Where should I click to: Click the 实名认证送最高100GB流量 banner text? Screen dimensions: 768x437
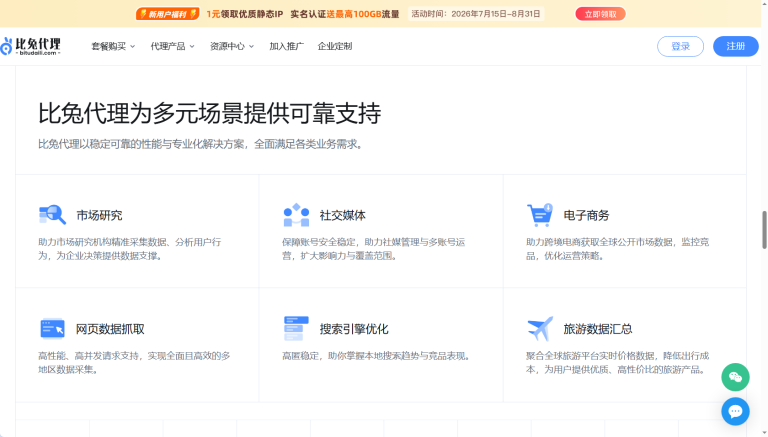coord(345,14)
